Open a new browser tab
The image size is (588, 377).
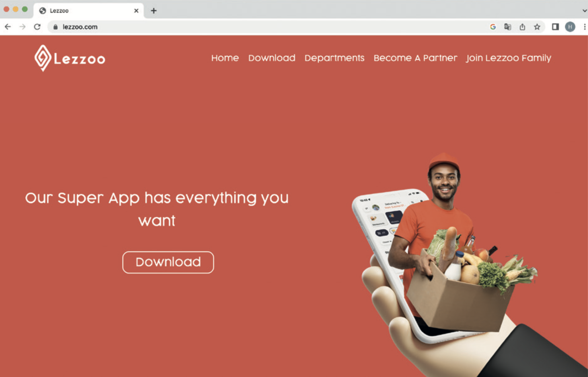154,11
